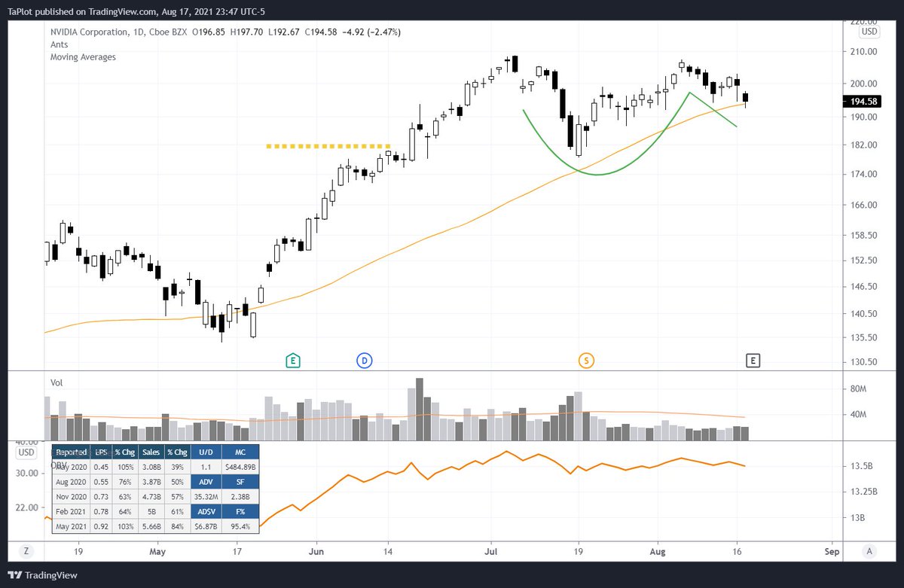This screenshot has height=588, width=904.
Task: Toggle the USD currency badge on the top price scale
Action: tap(868, 32)
